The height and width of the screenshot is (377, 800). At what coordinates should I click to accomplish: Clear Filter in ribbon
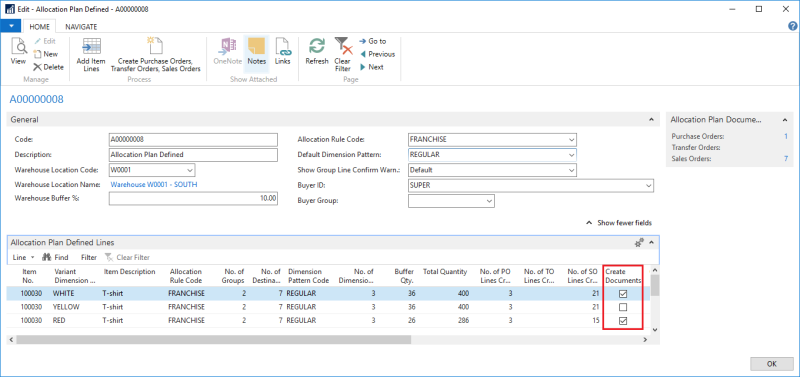(x=343, y=55)
